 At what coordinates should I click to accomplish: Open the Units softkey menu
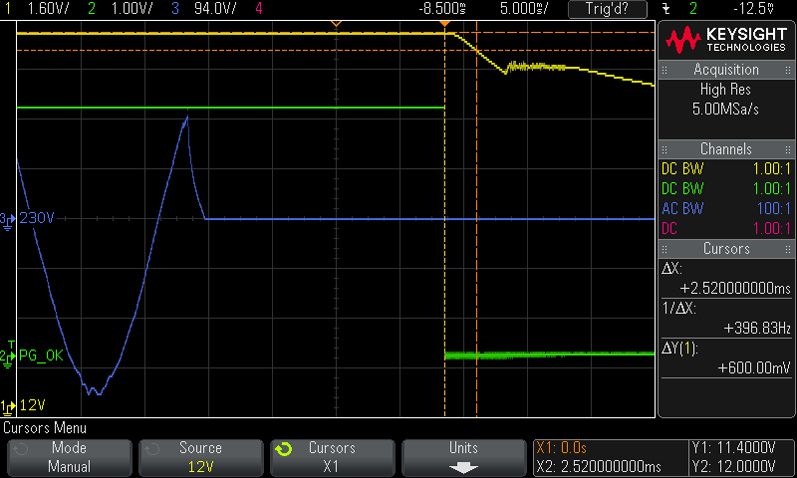click(x=464, y=457)
